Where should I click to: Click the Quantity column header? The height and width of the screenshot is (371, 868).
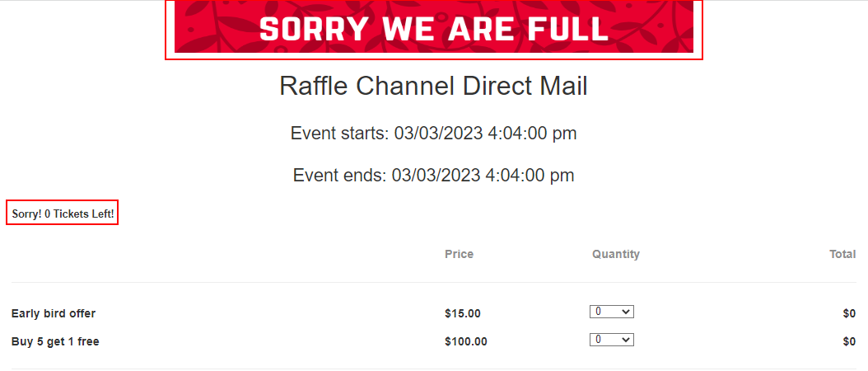(x=615, y=255)
